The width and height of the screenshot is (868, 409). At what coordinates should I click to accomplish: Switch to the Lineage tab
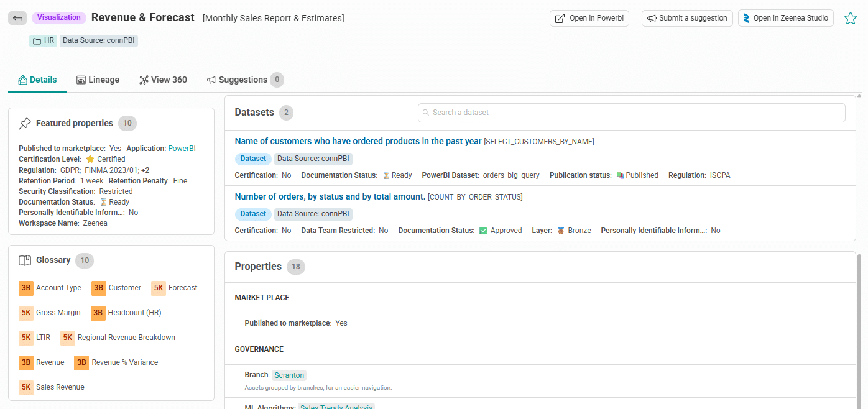pyautogui.click(x=98, y=80)
